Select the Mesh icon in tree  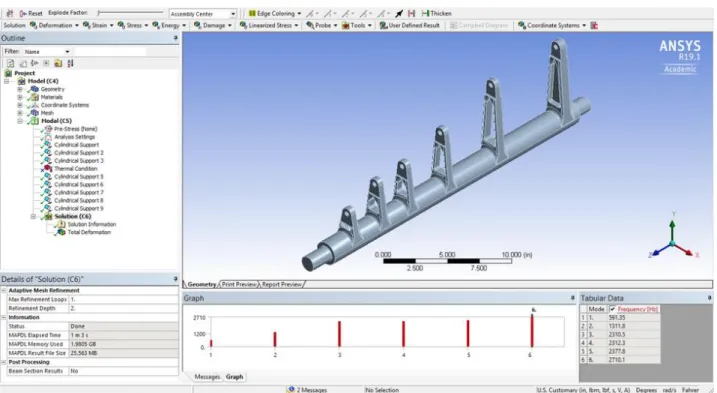(x=34, y=113)
